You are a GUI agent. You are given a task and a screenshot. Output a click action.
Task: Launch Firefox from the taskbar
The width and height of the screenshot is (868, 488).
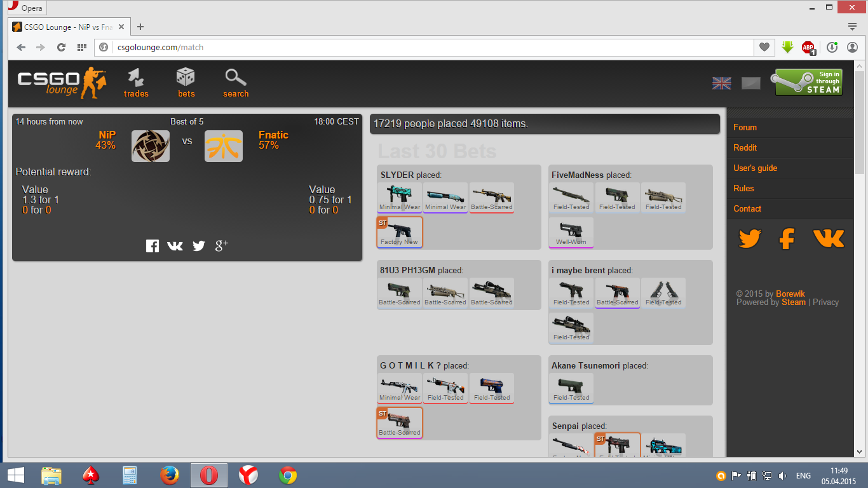tap(169, 475)
